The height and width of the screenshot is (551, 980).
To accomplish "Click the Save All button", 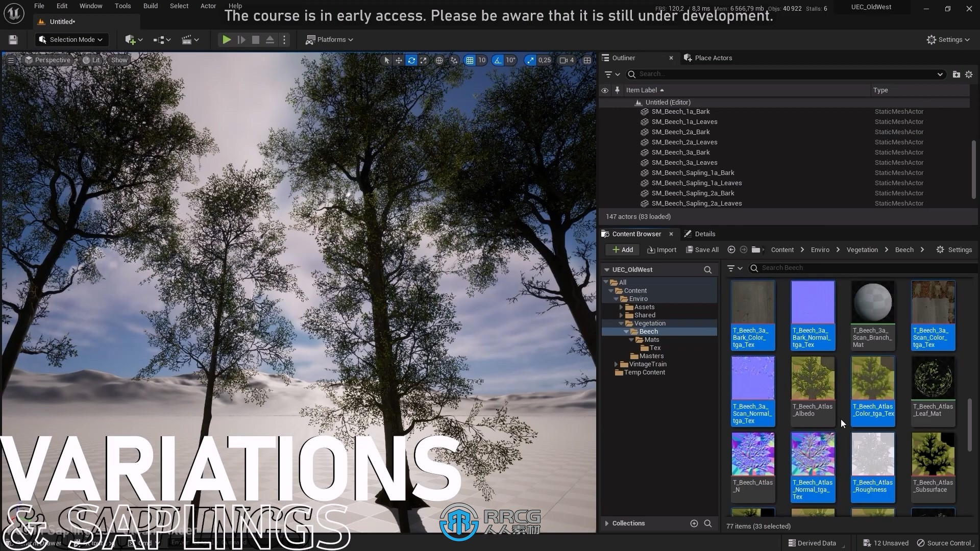I will click(702, 250).
